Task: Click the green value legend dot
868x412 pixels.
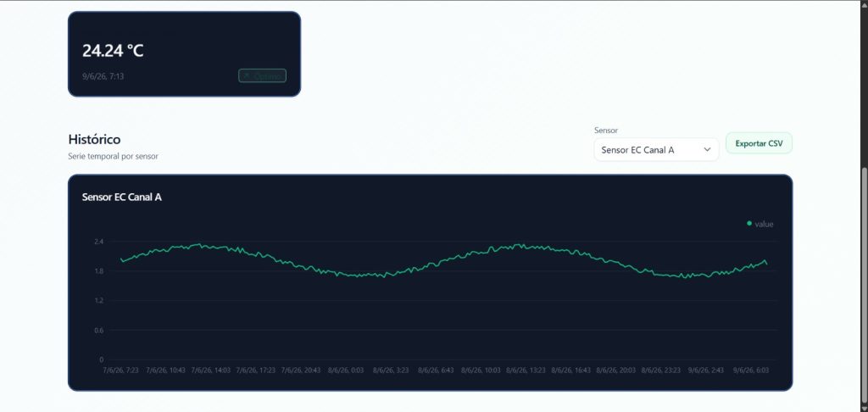Action: tap(749, 224)
